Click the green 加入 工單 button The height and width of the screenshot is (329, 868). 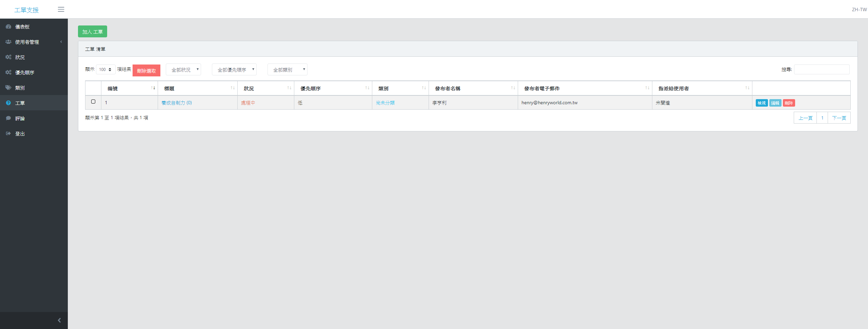[92, 31]
